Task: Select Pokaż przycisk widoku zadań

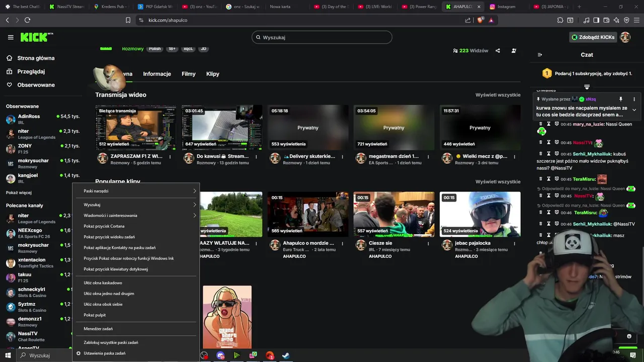Action: [x=136, y=237]
